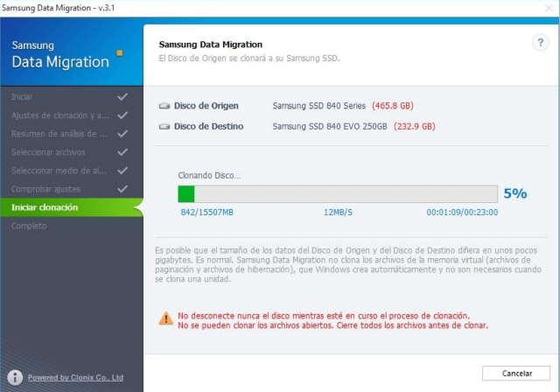This screenshot has width=560, height=392.
Task: Click the info icon beside Powered by Clonix
Action: click(x=15, y=377)
